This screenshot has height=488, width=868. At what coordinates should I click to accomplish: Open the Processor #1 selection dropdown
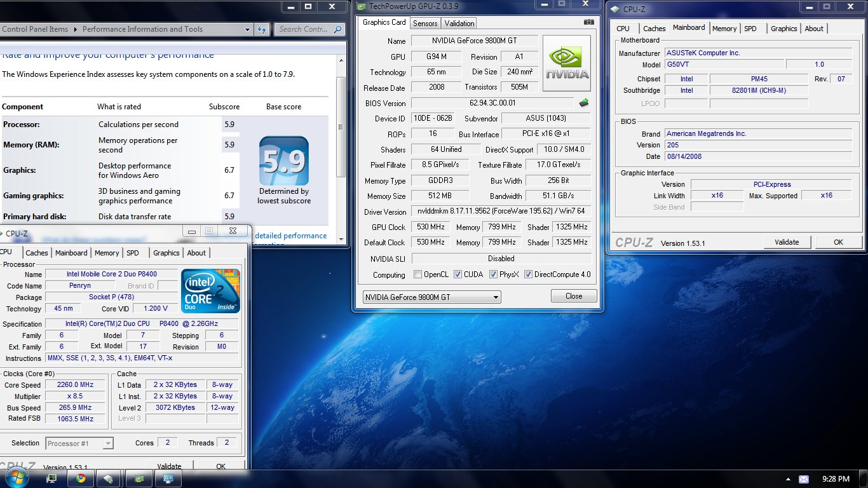(x=79, y=444)
